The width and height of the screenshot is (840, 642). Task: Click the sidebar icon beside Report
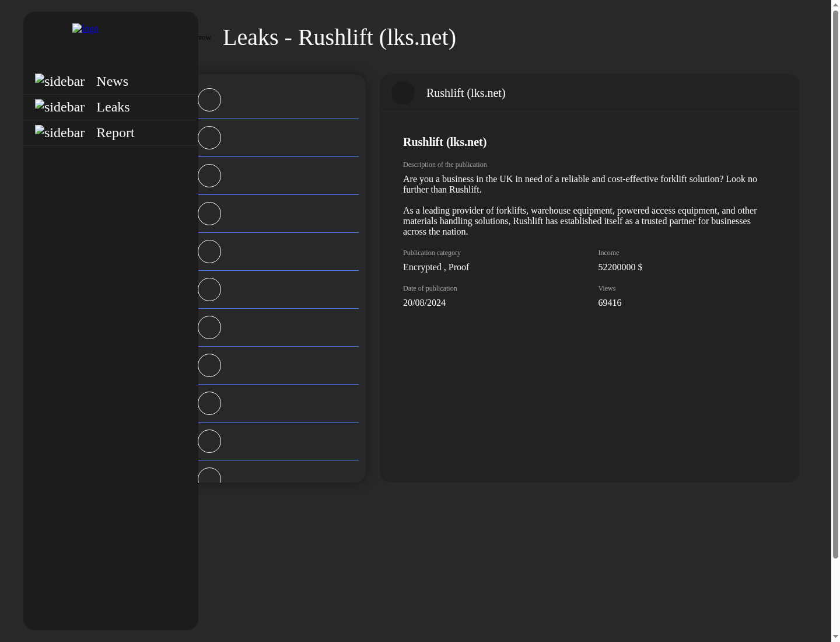click(60, 132)
